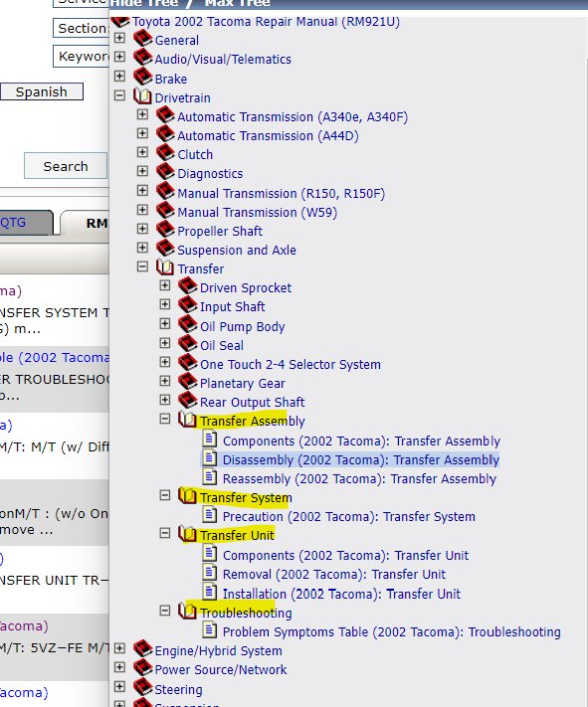Expand the Engine/Hybrid System node
Viewport: 588px width, 707px height.
click(x=119, y=648)
